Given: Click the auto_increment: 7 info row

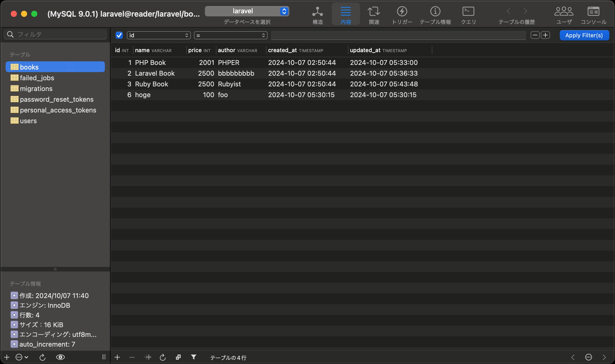Looking at the screenshot, I should 43,344.
